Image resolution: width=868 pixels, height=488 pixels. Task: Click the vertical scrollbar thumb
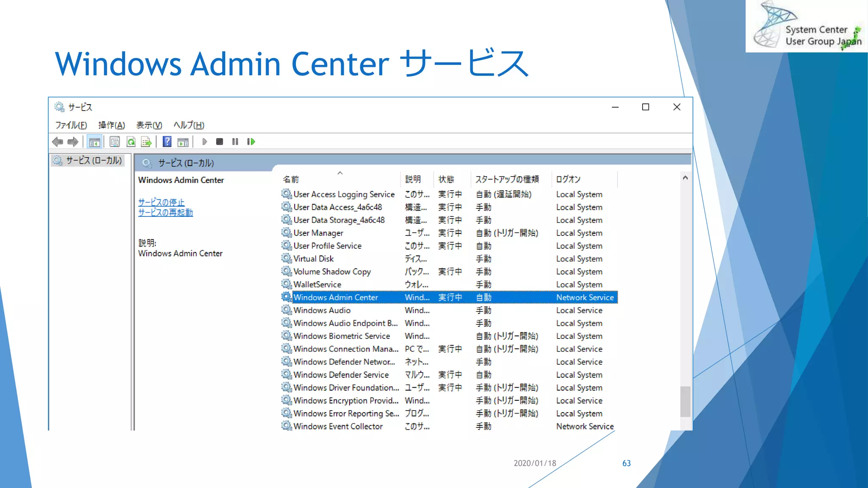click(x=685, y=402)
